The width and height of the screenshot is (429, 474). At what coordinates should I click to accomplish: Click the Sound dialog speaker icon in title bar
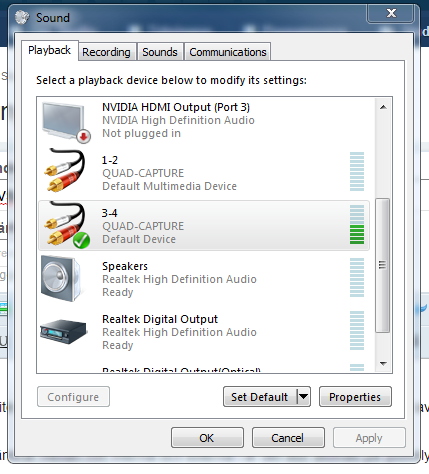click(22, 17)
